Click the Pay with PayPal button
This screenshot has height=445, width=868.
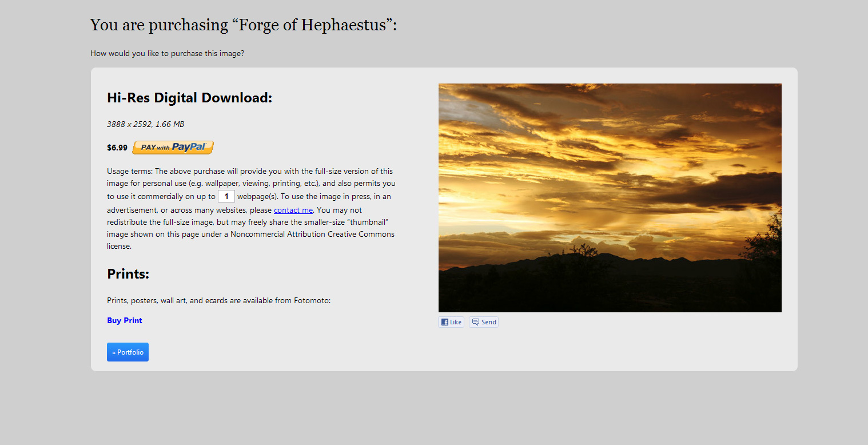[x=173, y=148]
